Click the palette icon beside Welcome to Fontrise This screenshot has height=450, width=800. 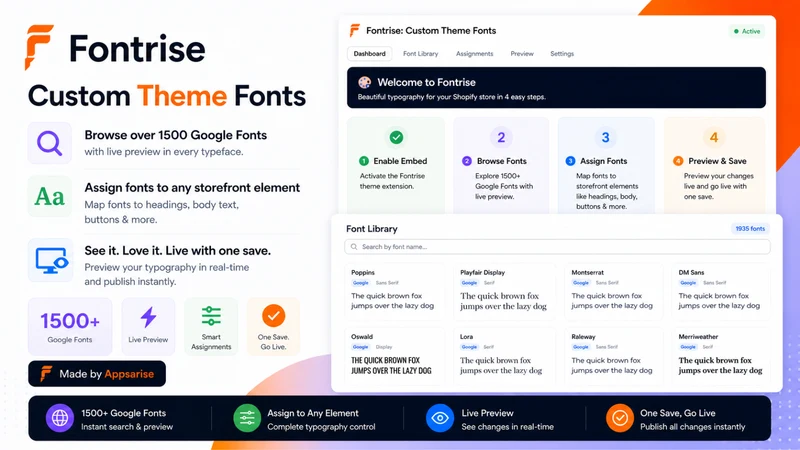coord(364,82)
